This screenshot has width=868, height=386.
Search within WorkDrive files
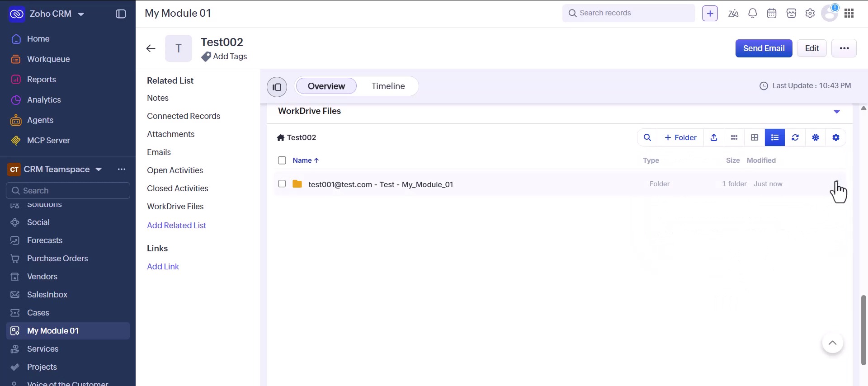click(647, 137)
